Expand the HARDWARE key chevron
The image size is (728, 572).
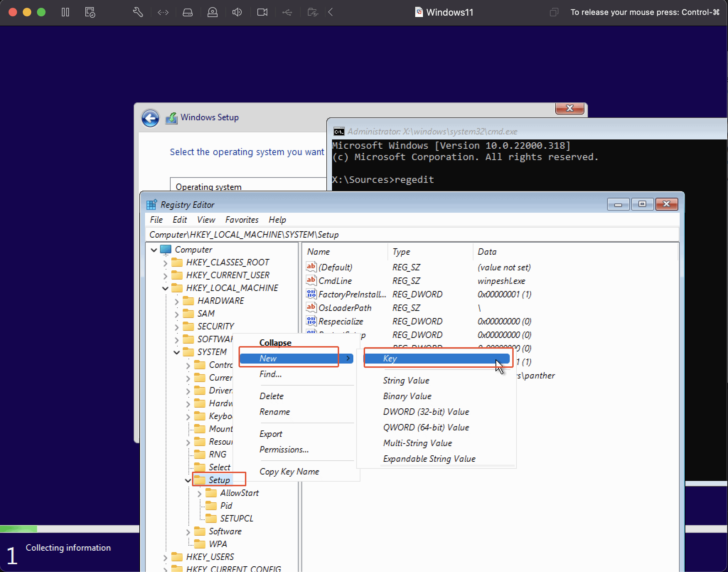[177, 302]
